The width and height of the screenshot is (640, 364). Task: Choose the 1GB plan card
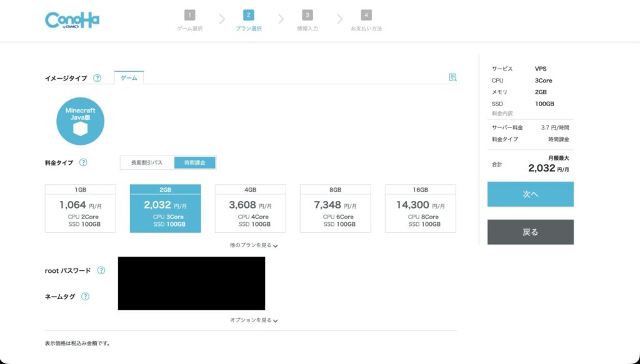click(81, 209)
